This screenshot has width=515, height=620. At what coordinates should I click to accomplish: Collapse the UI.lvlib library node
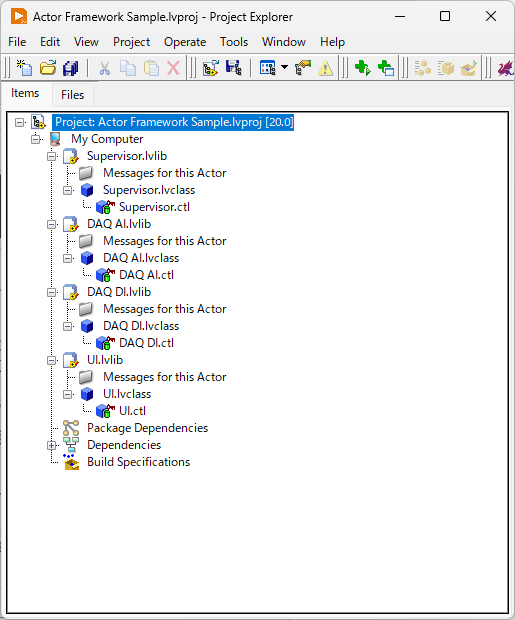click(x=51, y=360)
